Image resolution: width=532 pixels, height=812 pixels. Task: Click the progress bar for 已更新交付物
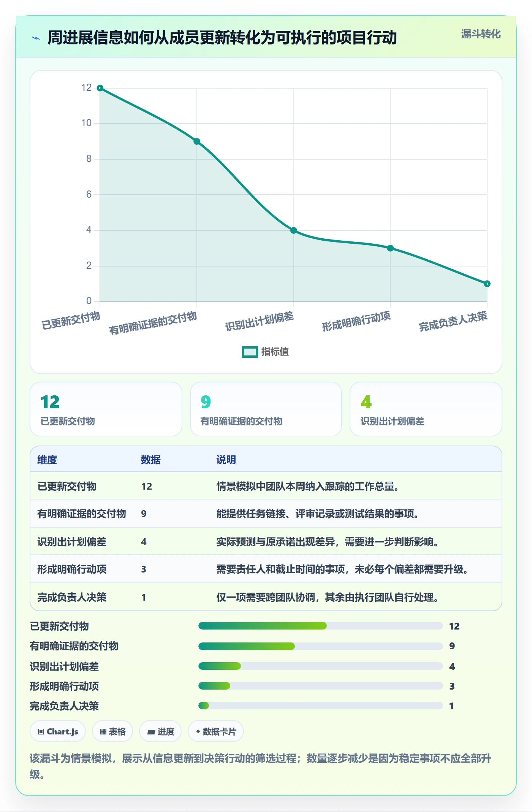point(321,626)
